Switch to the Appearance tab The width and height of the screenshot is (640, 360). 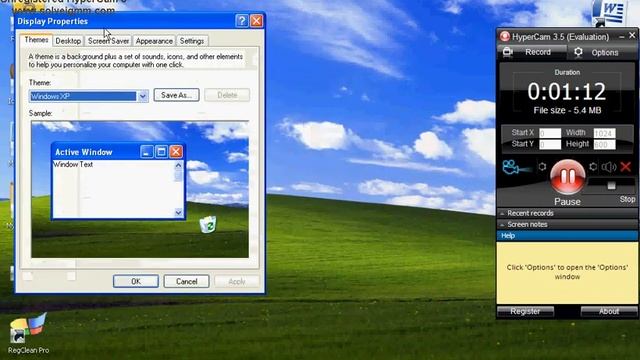point(154,41)
